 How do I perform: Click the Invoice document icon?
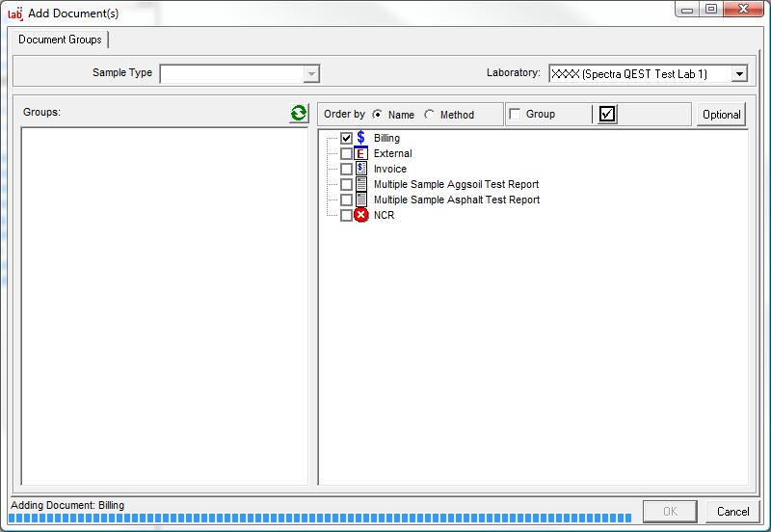[x=360, y=169]
